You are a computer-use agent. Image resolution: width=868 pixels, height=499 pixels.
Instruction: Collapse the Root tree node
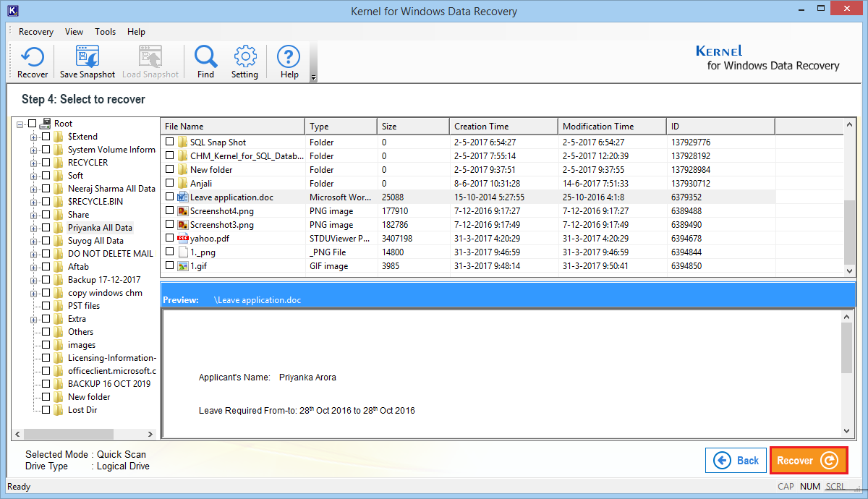tap(20, 124)
